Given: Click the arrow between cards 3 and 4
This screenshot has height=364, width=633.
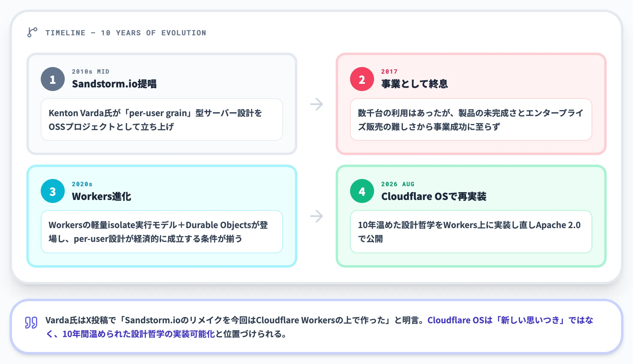Looking at the screenshot, I should (x=316, y=216).
